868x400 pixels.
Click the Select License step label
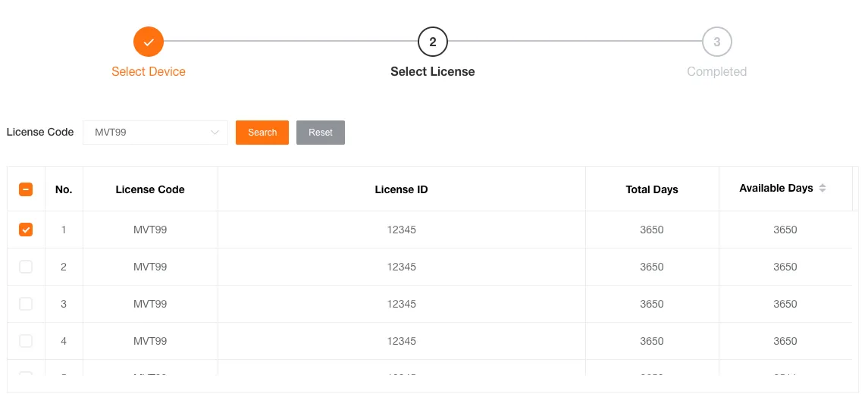432,71
